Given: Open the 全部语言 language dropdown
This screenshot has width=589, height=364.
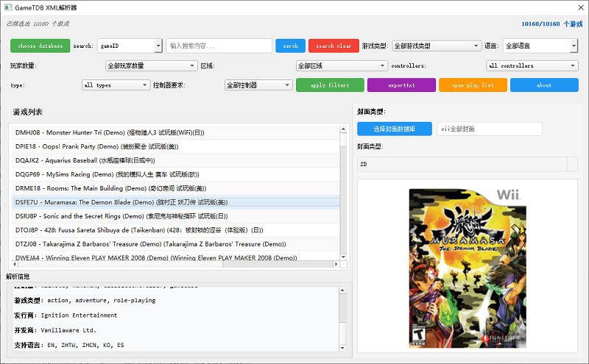Looking at the screenshot, I should coord(540,46).
